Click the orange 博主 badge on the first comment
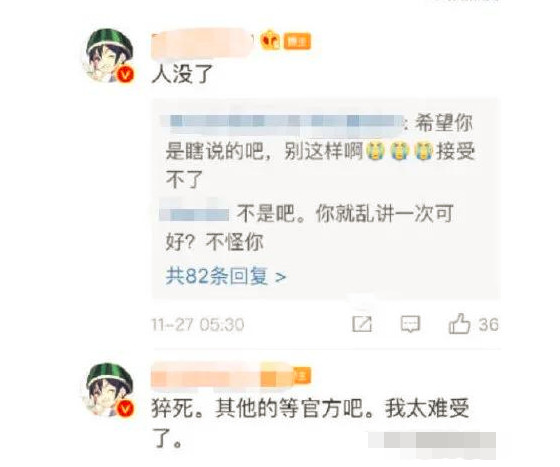The image size is (560, 467). pos(297,41)
